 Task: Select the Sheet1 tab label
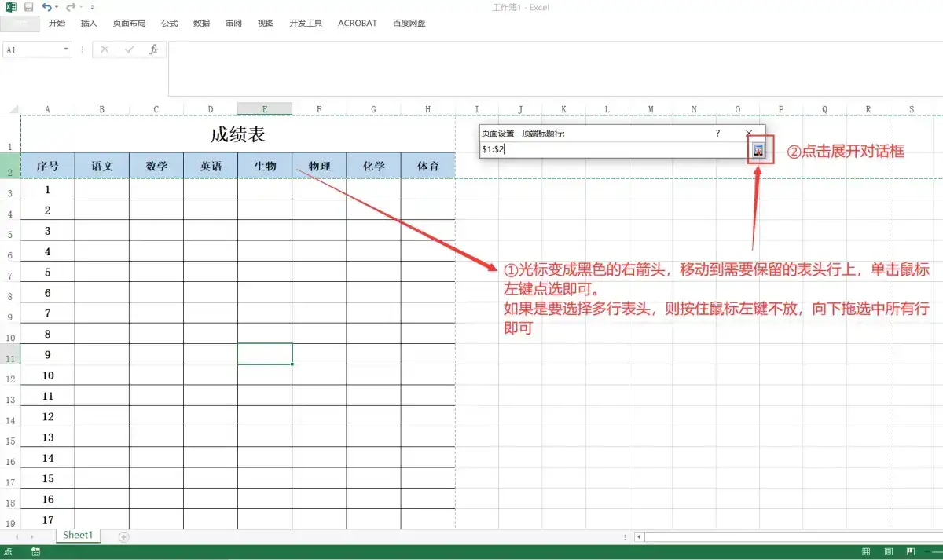coord(77,535)
